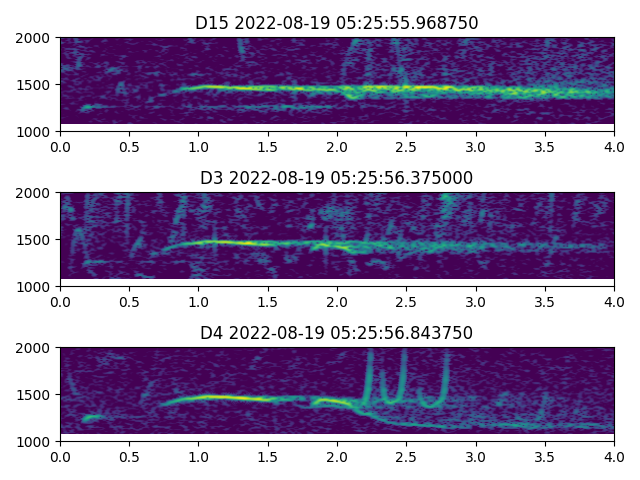Click the 0.5 x-axis tick under D4 plot
This screenshot has height=480, width=640.
click(129, 456)
